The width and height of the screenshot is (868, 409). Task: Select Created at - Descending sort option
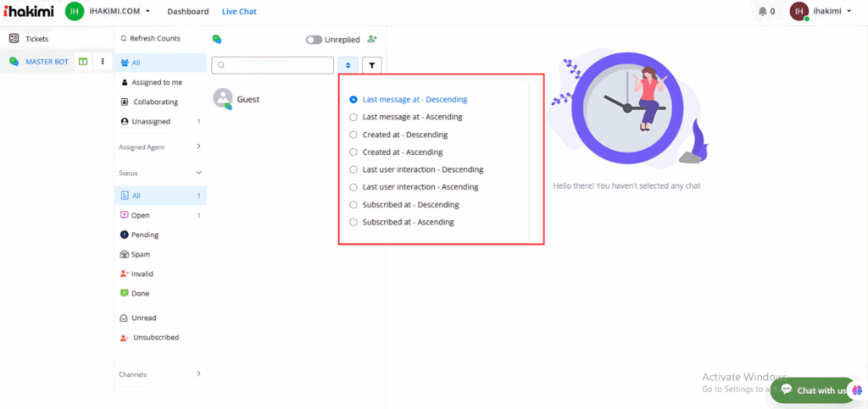(353, 135)
